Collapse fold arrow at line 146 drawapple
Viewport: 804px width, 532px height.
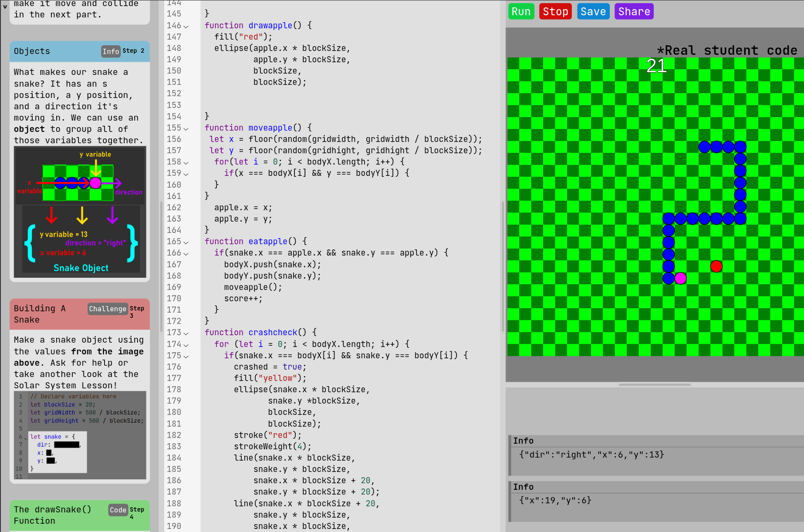pos(186,26)
